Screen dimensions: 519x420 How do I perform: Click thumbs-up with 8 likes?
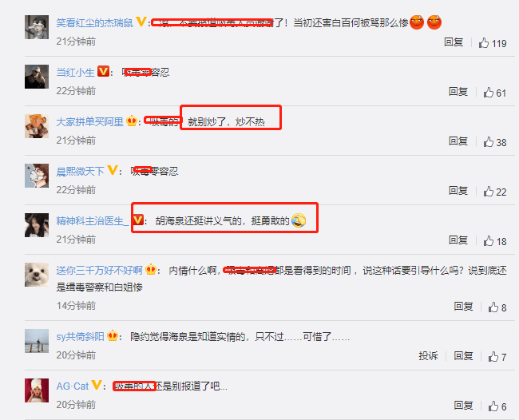[x=493, y=307]
